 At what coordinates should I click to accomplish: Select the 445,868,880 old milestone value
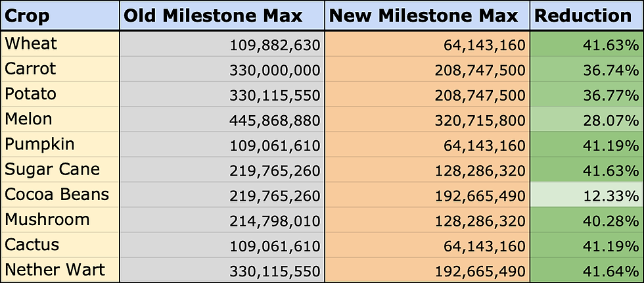coord(222,119)
